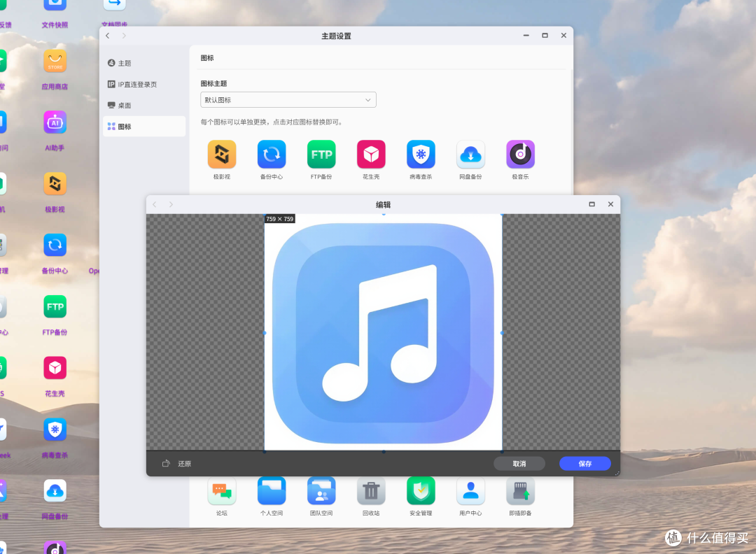Viewport: 756px width, 554px height.
Task: Click the 759 × 759 size label
Action: pos(279,219)
